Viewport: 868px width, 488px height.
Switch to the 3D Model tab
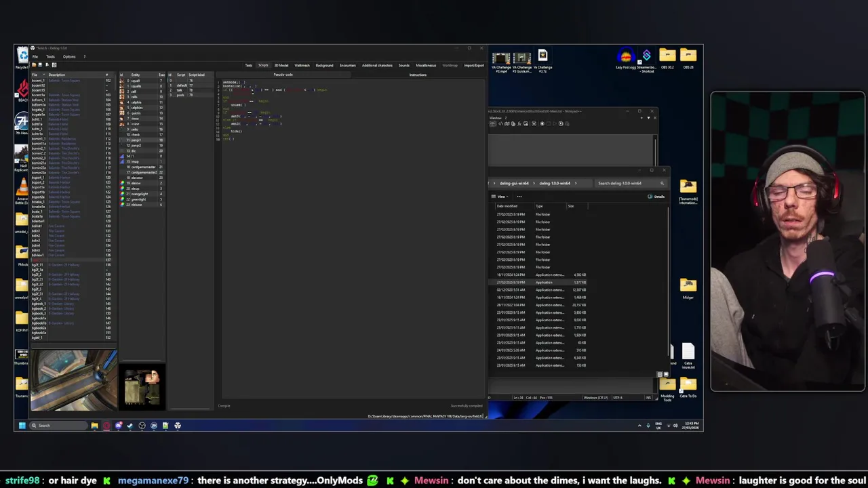coord(281,65)
